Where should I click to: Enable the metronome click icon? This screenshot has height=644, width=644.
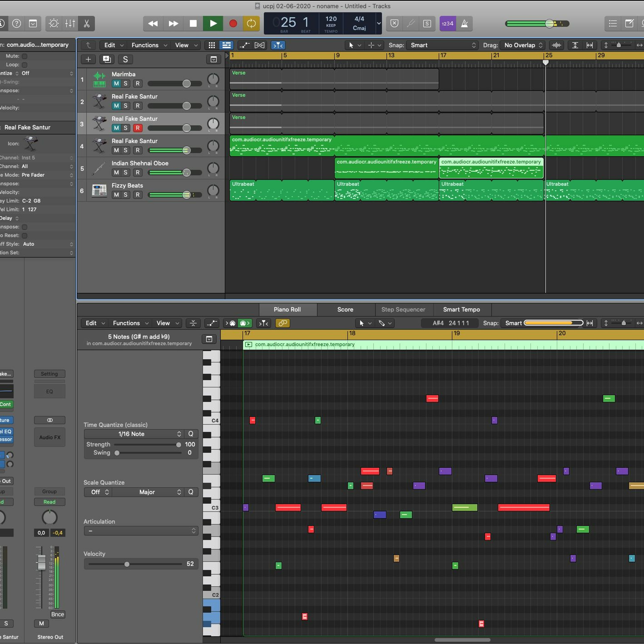[x=464, y=23]
